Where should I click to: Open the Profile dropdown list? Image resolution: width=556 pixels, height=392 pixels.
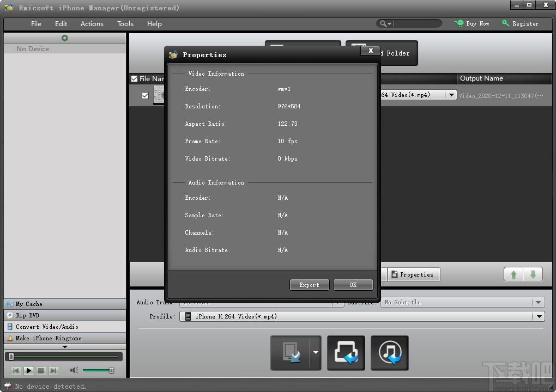tap(539, 316)
